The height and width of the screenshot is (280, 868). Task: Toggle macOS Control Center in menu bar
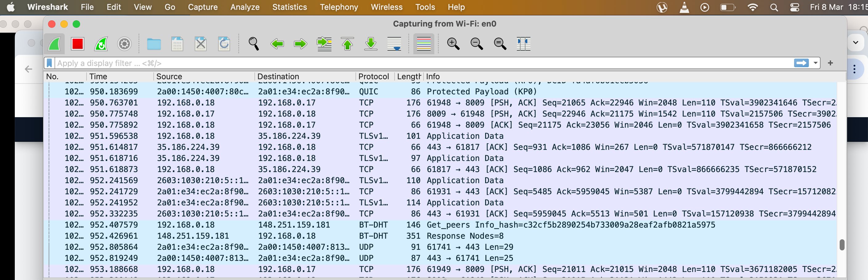795,7
